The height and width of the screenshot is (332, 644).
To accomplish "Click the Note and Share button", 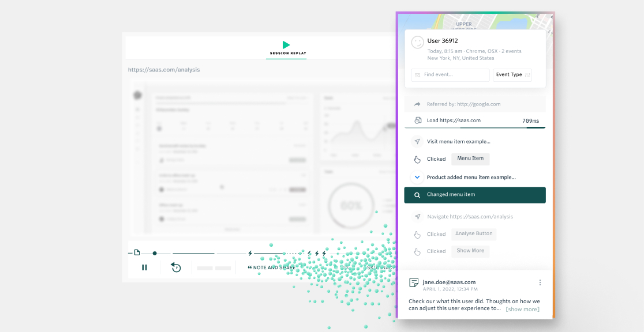I will click(x=272, y=267).
